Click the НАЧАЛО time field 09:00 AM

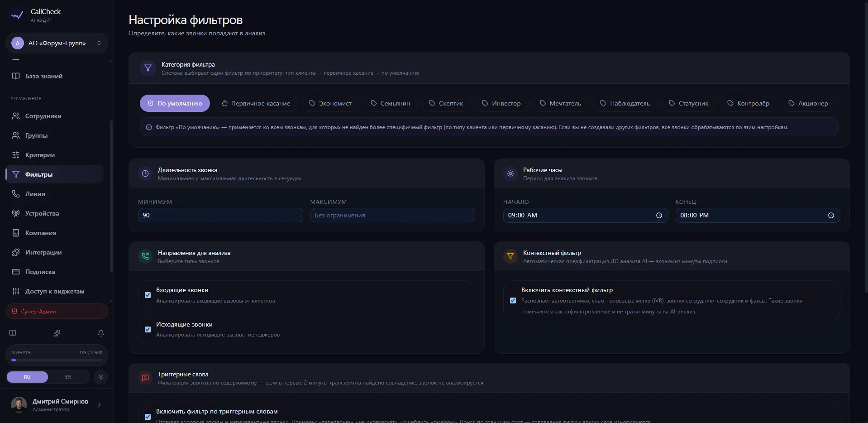586,215
